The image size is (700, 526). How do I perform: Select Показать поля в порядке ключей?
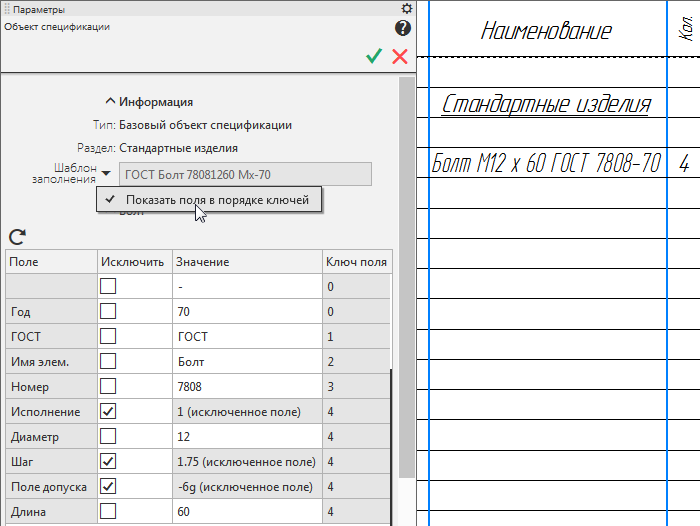(x=217, y=200)
